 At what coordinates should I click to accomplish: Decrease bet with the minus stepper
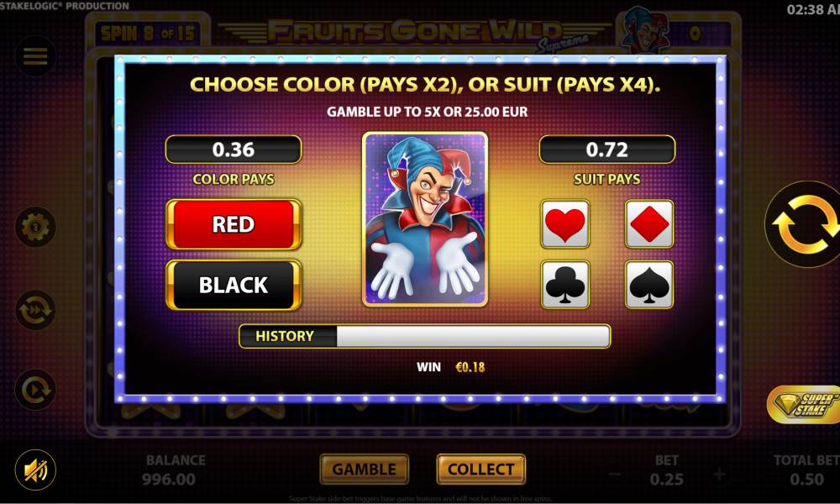pos(616,475)
